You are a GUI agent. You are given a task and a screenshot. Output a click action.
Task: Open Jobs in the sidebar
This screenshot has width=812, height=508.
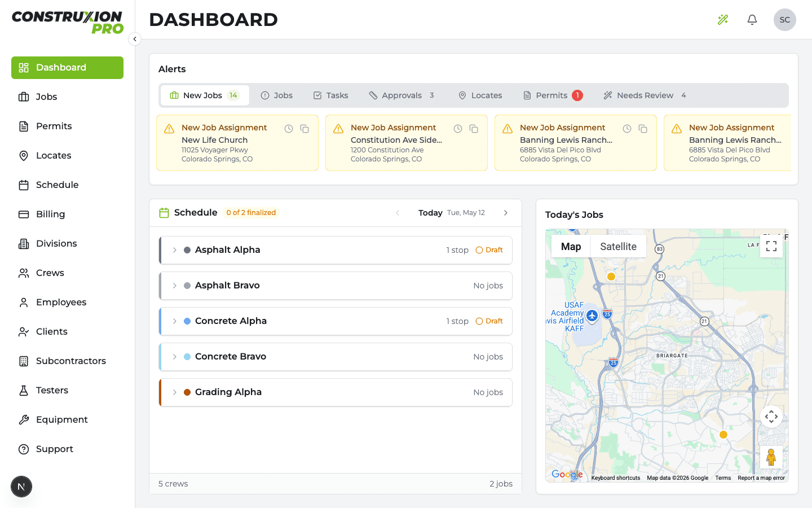(67, 97)
